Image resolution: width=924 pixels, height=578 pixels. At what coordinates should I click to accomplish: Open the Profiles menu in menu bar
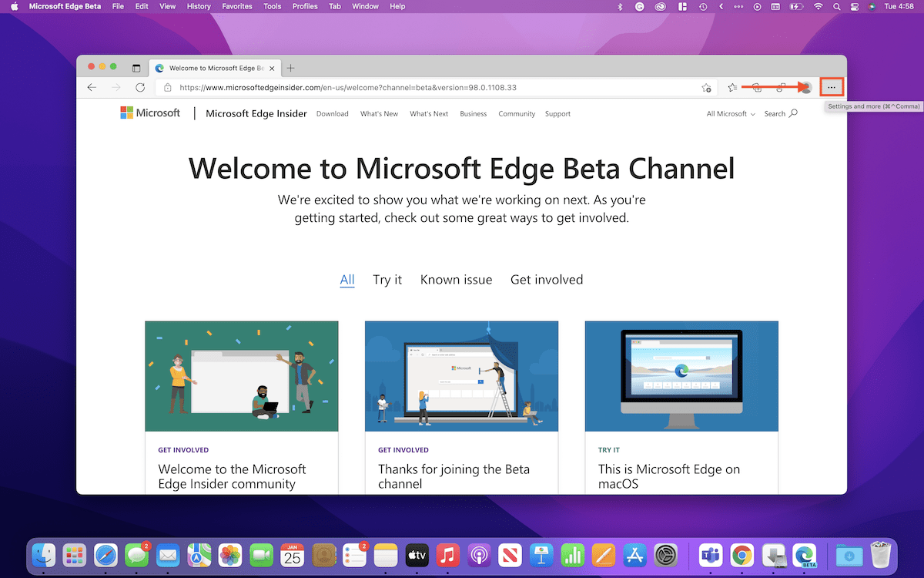pyautogui.click(x=305, y=6)
